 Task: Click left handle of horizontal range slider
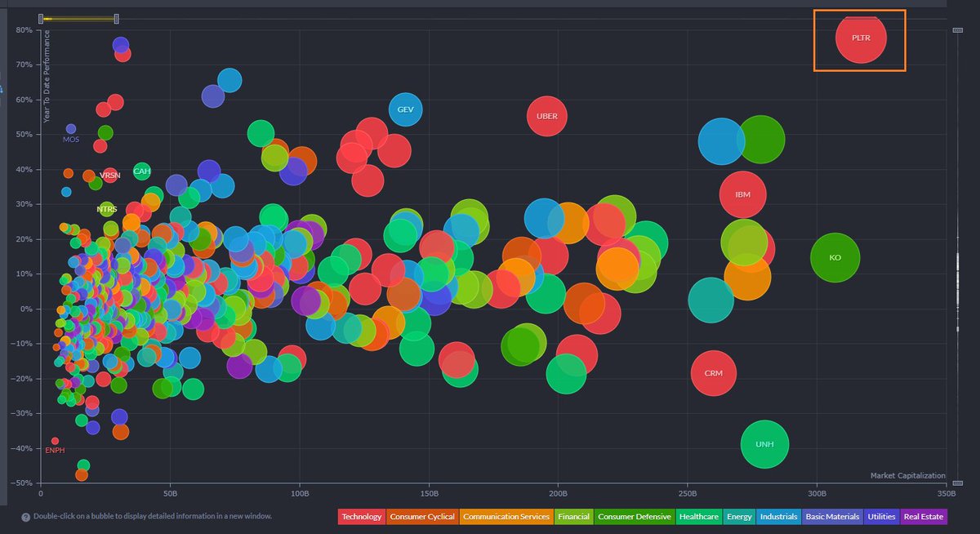pos(41,19)
